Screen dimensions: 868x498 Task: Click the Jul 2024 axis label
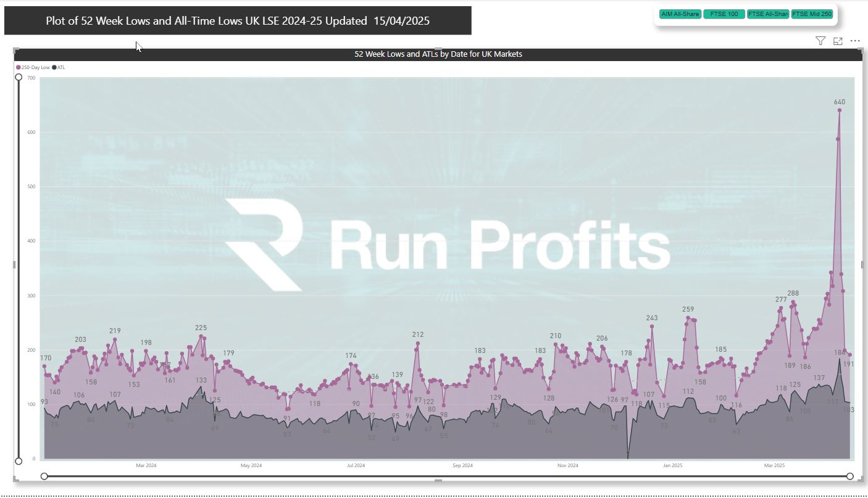click(356, 466)
